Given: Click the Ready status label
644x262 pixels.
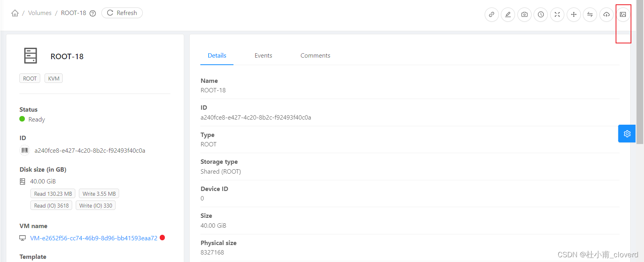Looking at the screenshot, I should [x=37, y=120].
